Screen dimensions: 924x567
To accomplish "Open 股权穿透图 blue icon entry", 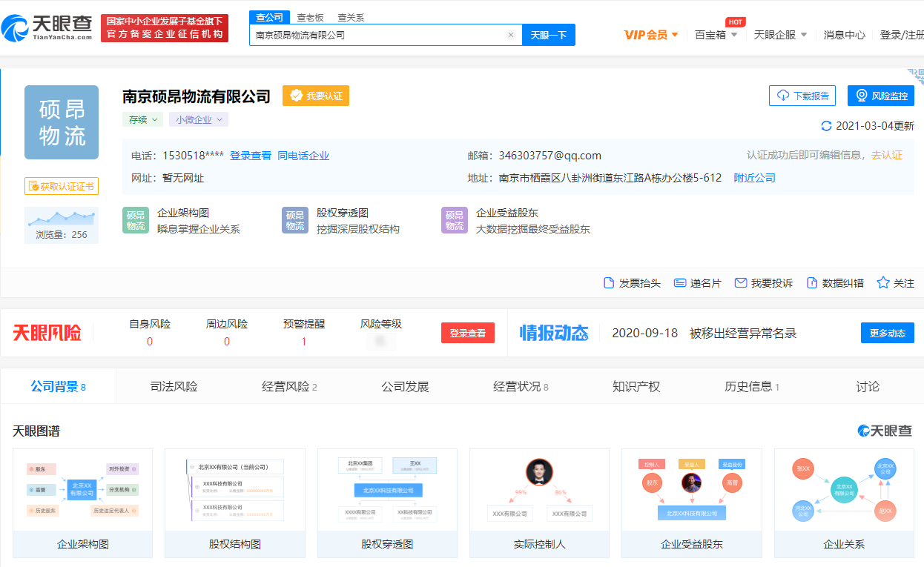I will (x=295, y=220).
